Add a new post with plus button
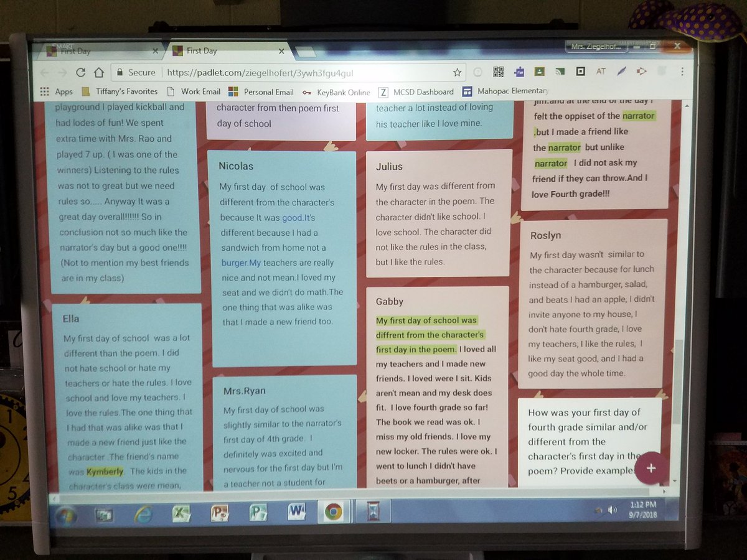 (651, 468)
